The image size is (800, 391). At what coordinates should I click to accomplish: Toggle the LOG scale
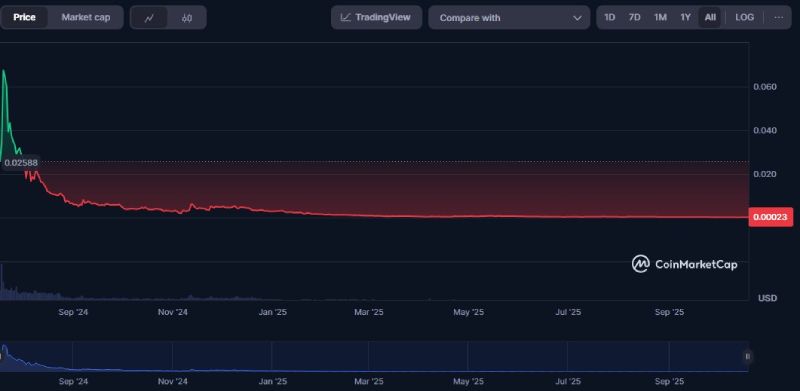pos(744,17)
